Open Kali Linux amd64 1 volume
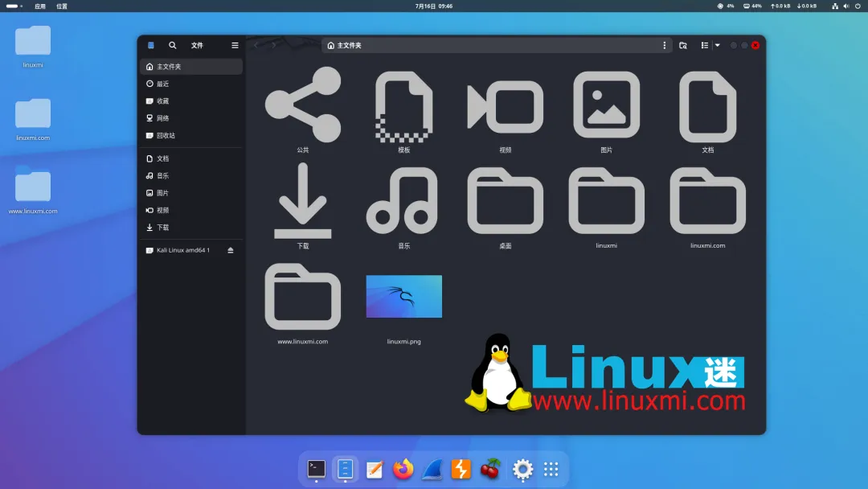 [x=182, y=250]
